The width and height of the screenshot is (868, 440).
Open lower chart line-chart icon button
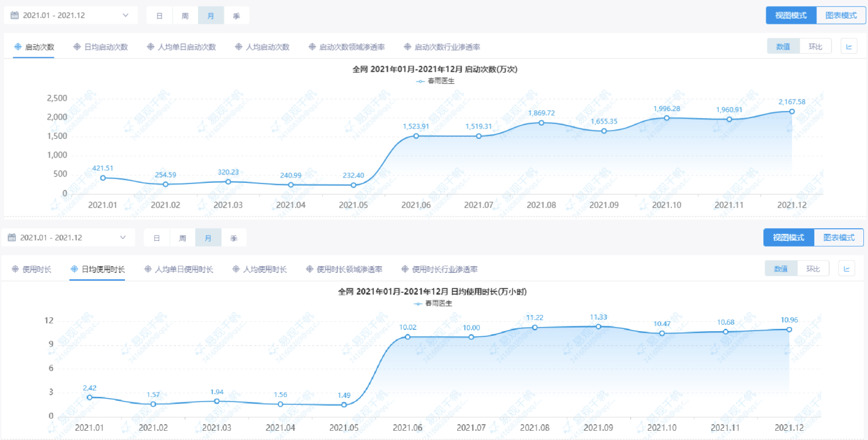pos(847,269)
